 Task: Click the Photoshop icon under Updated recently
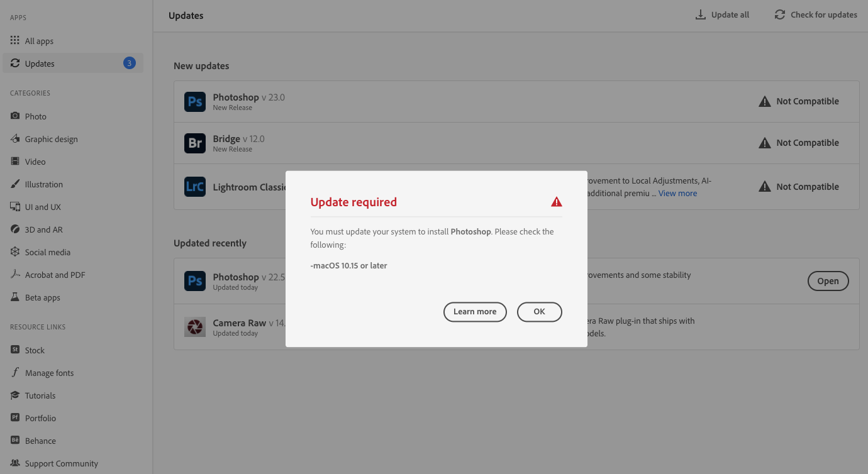195,281
